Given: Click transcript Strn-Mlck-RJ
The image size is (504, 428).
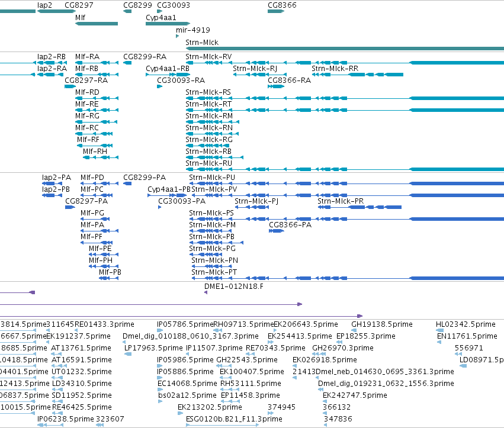Looking at the screenshot, I should click(x=255, y=69).
